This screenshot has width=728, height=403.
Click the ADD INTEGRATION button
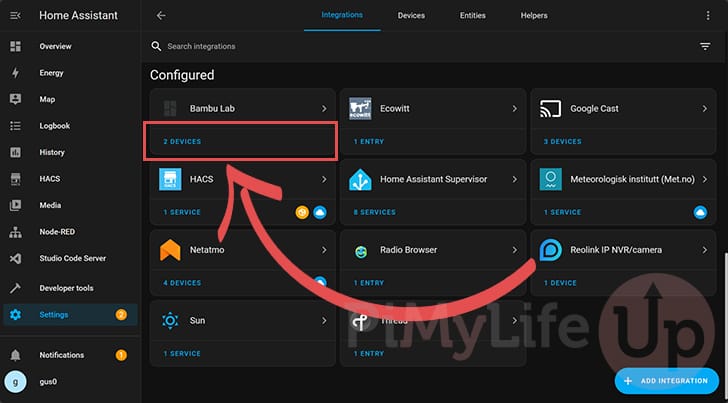coord(667,381)
